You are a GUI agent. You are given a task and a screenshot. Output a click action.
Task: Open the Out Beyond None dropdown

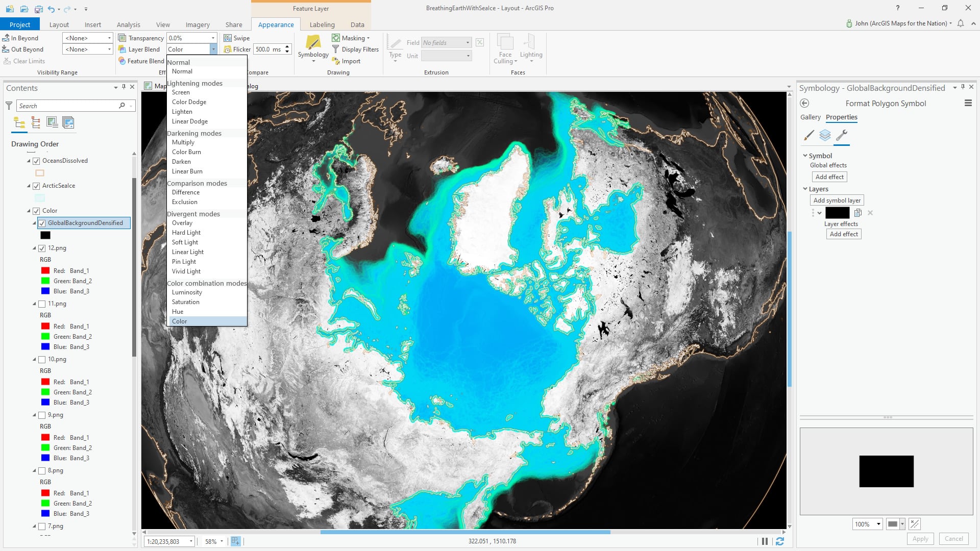coord(109,49)
